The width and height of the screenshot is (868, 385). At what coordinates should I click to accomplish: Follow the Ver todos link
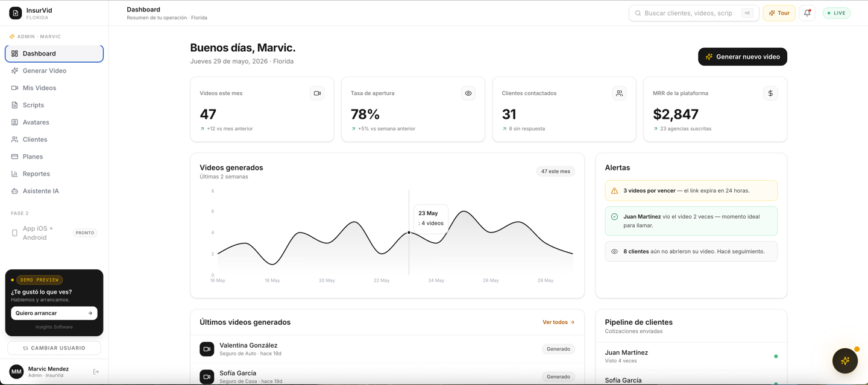pyautogui.click(x=558, y=322)
